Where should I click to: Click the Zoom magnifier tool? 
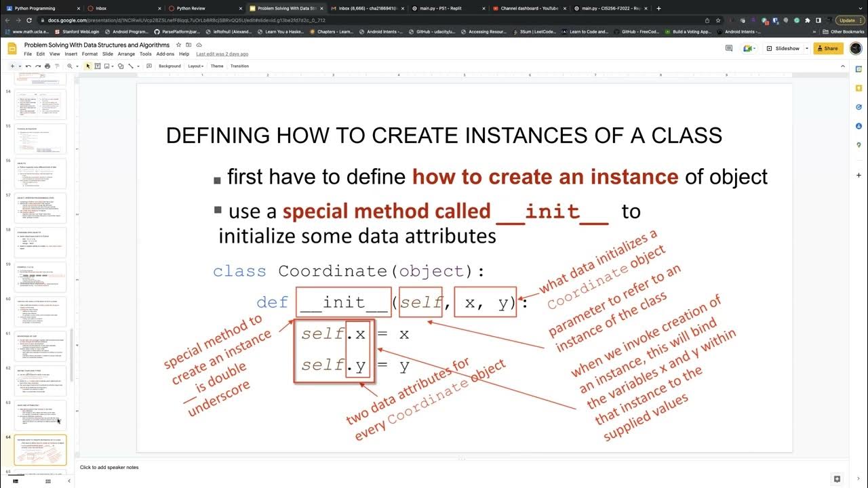[70, 66]
